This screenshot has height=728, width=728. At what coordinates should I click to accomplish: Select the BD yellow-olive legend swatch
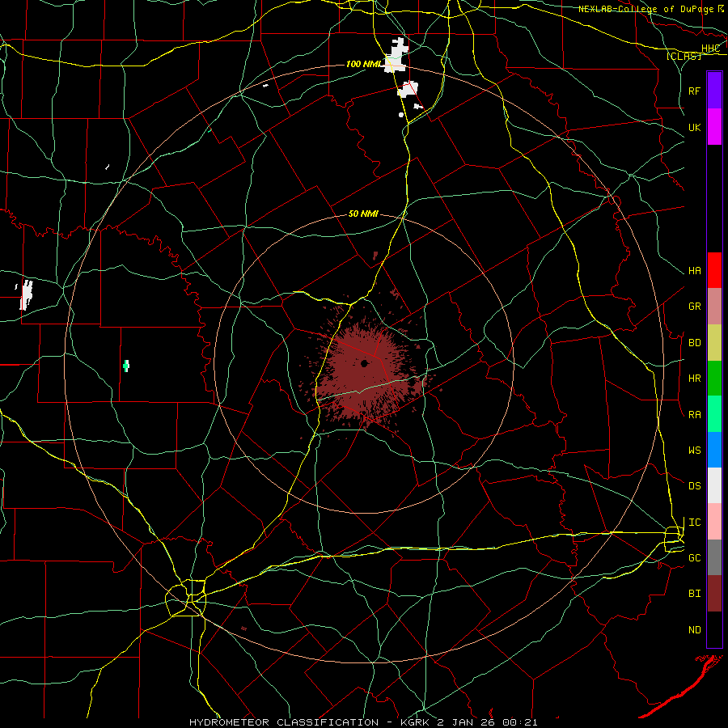714,342
